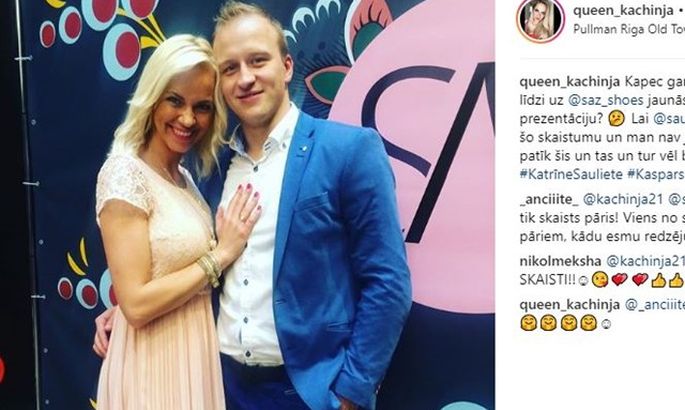
Task: Open the queen_kachinja profile picture
Action: [540, 21]
